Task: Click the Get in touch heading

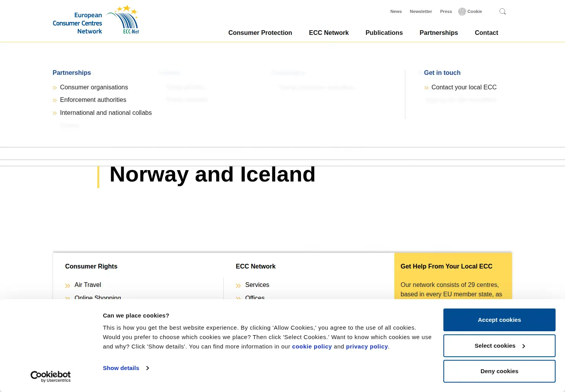Action: coord(442,73)
